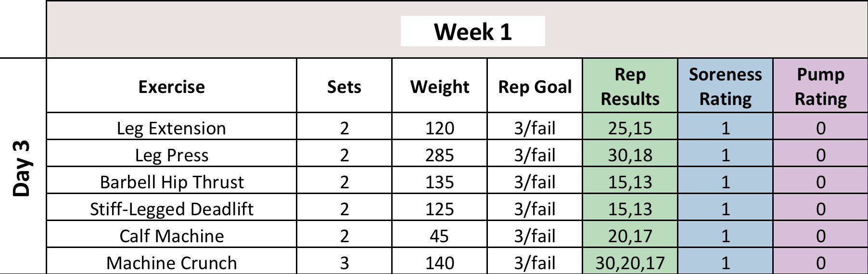Select the Week 1 title cell
Screen dimensions: 868x274
pyautogui.click(x=472, y=32)
